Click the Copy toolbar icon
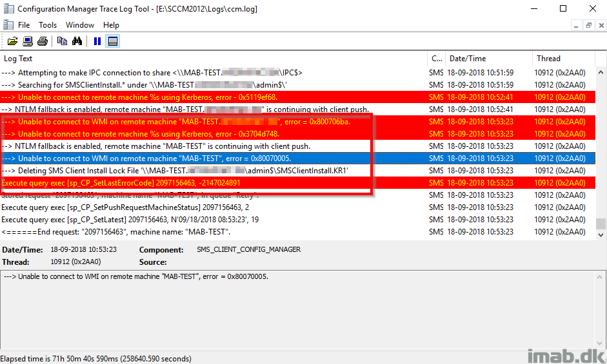The image size is (607, 364). (x=62, y=41)
